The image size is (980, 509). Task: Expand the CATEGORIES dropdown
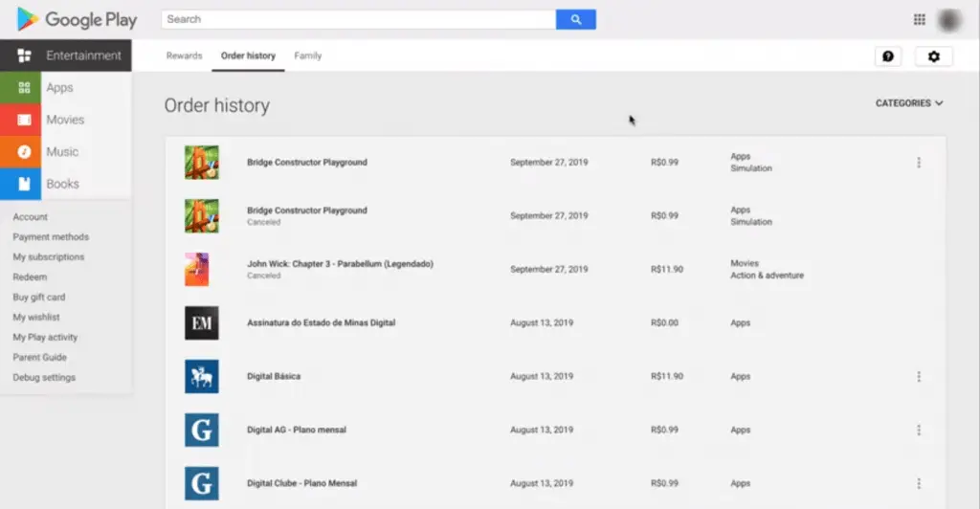[x=909, y=103]
